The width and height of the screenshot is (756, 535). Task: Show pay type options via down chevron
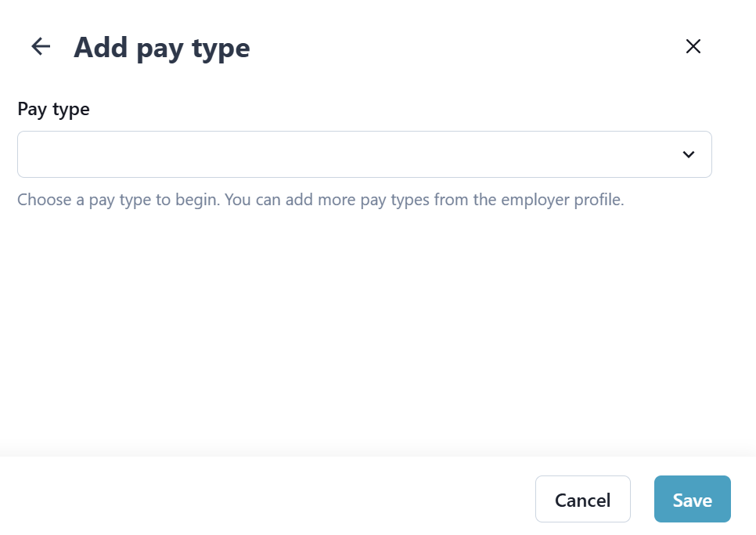point(689,154)
